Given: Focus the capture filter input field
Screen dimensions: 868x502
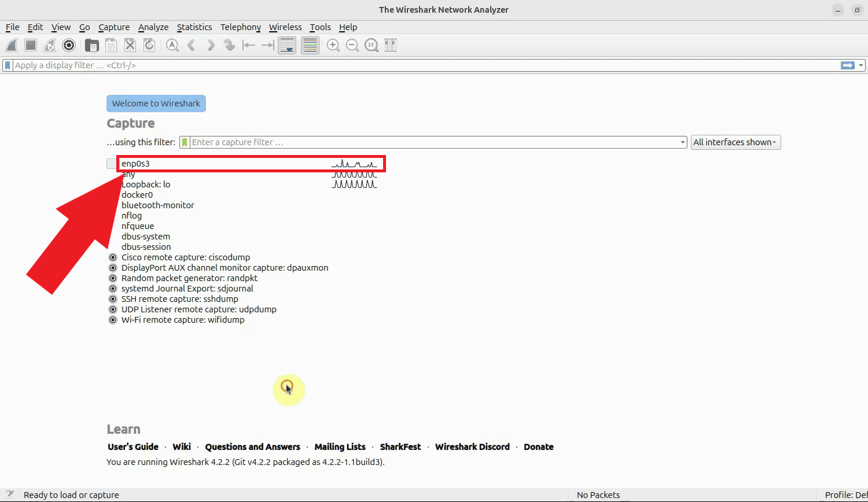Looking at the screenshot, I should [434, 142].
